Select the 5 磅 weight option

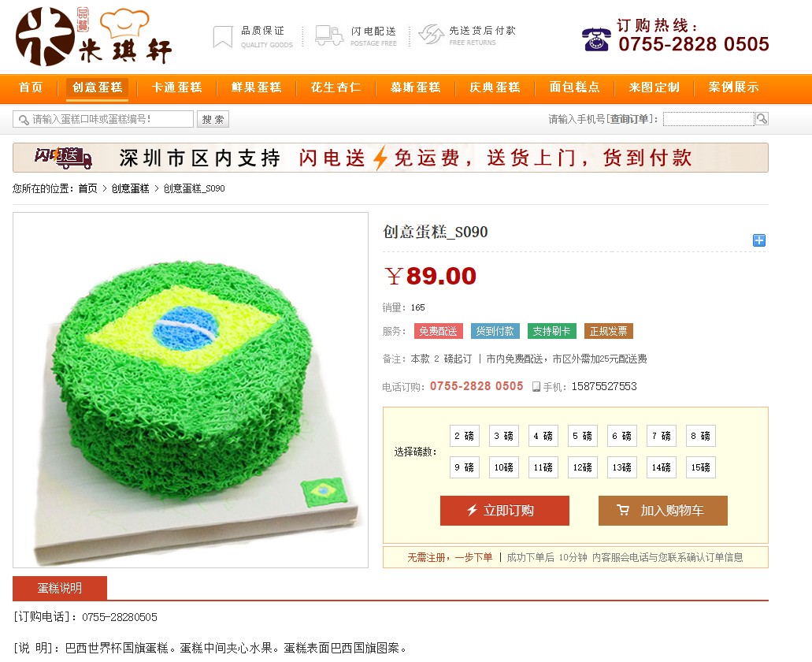click(x=583, y=436)
